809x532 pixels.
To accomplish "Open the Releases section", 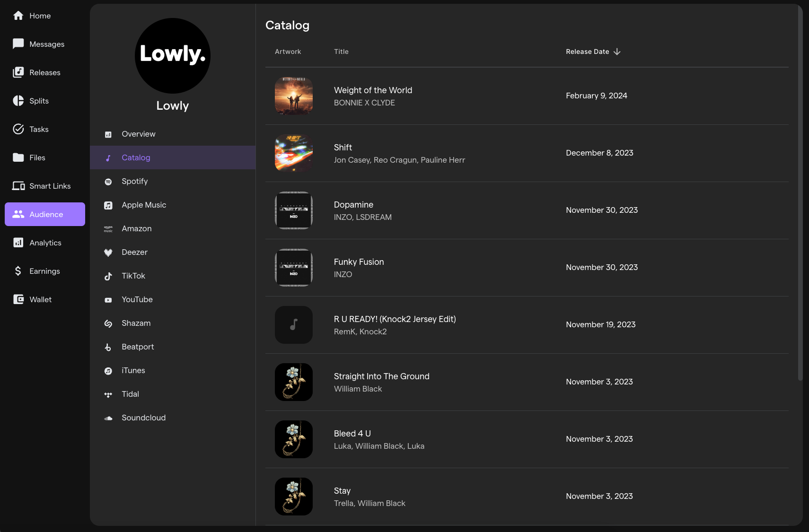I will pos(45,72).
